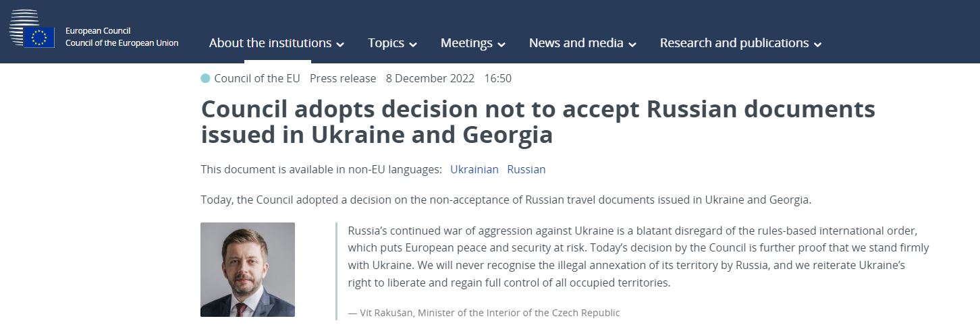Image resolution: width=980 pixels, height=329 pixels.
Task: Click the EU flag emblem
Action: point(39,38)
